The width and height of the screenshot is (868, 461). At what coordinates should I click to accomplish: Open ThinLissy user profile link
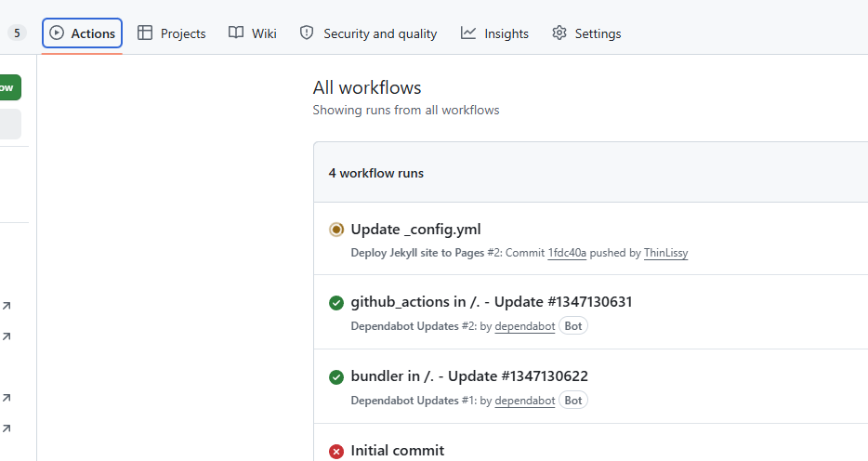(666, 253)
